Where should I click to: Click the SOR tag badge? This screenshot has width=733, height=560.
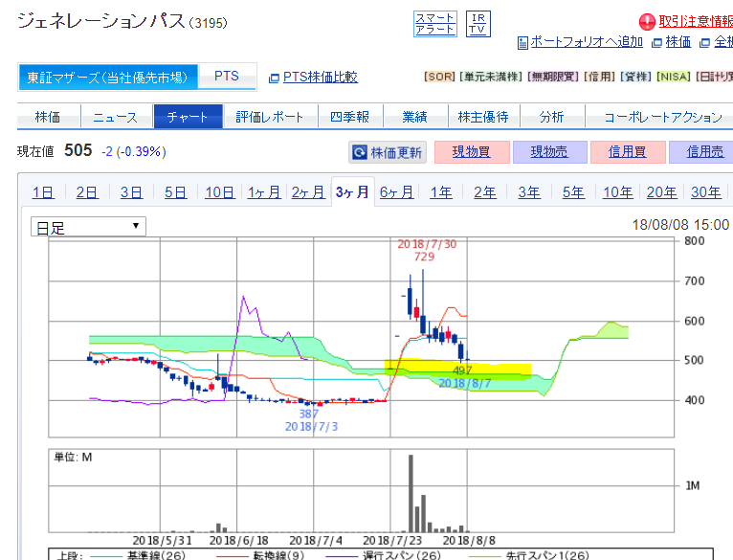439,78
